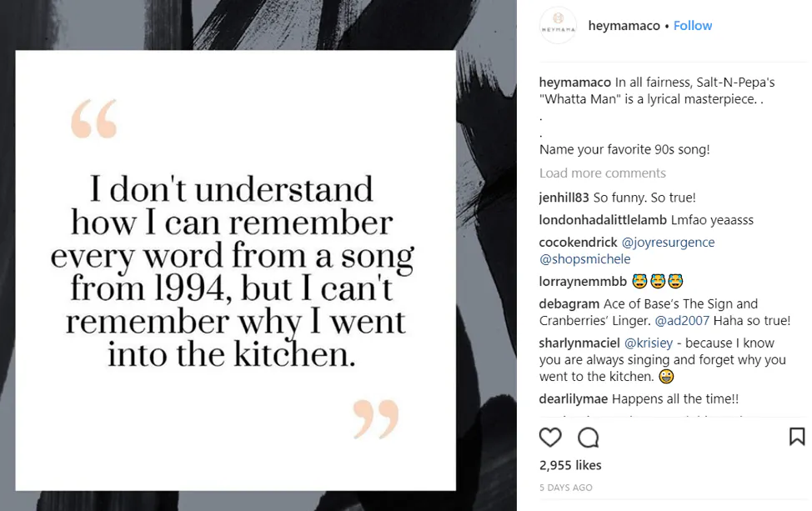The height and width of the screenshot is (511, 812).
Task: Open dearlilymae's profile
Action: pyautogui.click(x=574, y=399)
